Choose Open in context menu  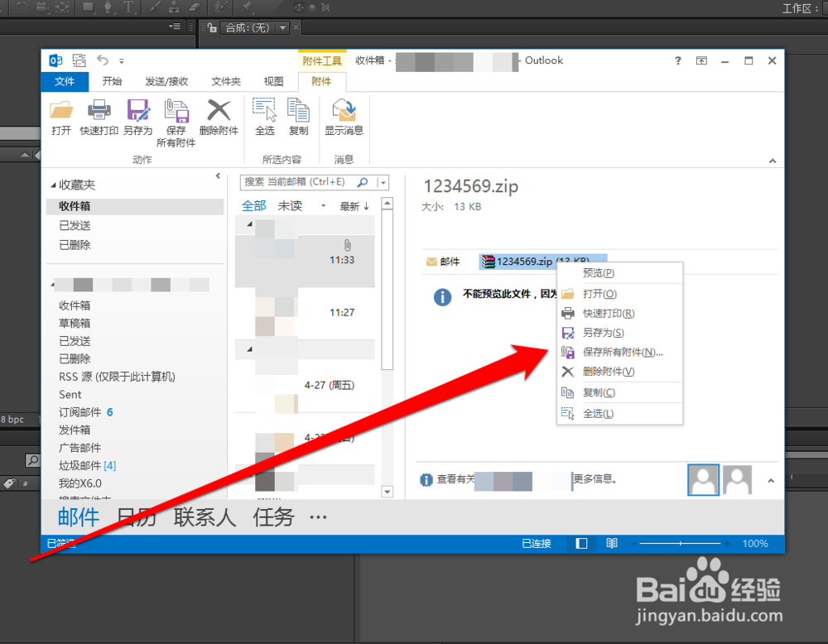click(x=620, y=294)
